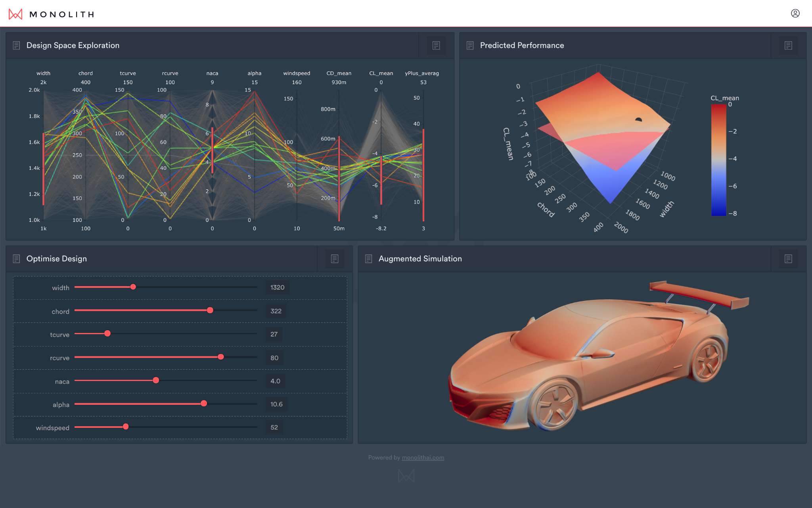
Task: Click the tcurve slider handle
Action: tap(107, 333)
